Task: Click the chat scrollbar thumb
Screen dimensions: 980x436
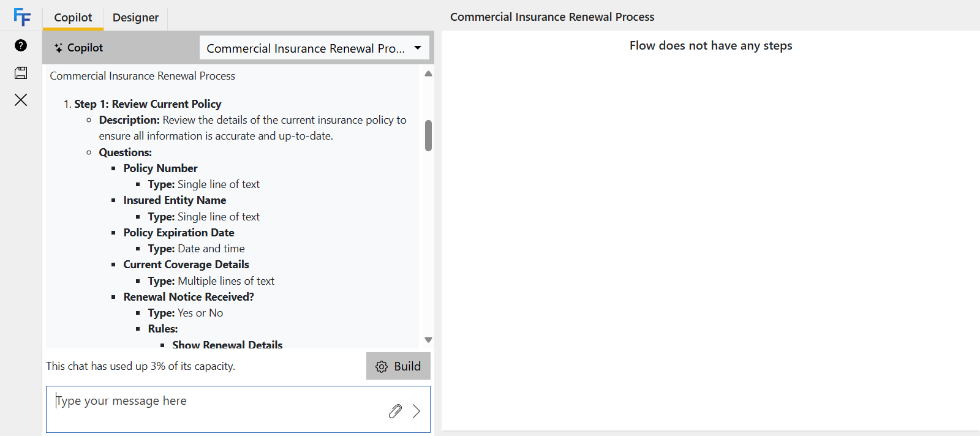Action: point(428,135)
